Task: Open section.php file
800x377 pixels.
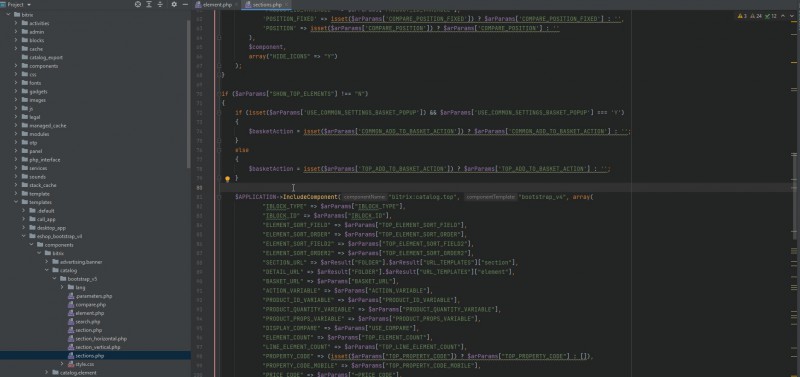Action: coord(85,330)
